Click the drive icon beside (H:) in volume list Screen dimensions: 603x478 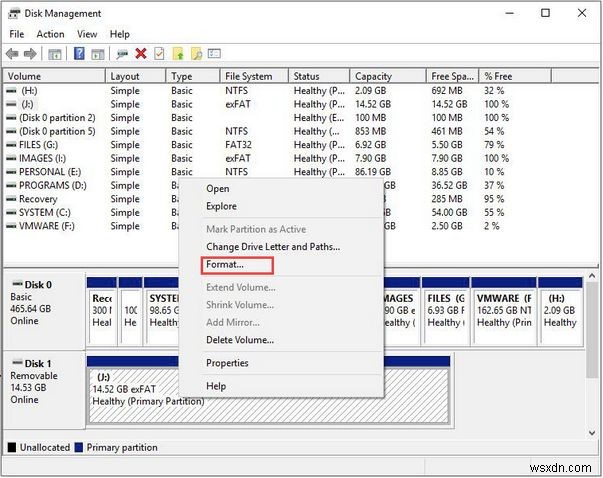(x=12, y=91)
